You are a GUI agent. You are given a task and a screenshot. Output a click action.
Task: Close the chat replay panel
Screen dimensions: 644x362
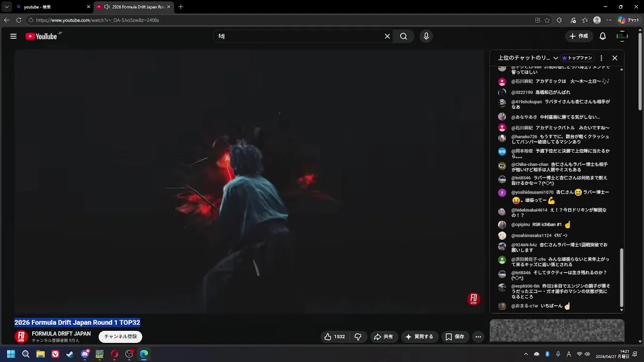point(615,58)
